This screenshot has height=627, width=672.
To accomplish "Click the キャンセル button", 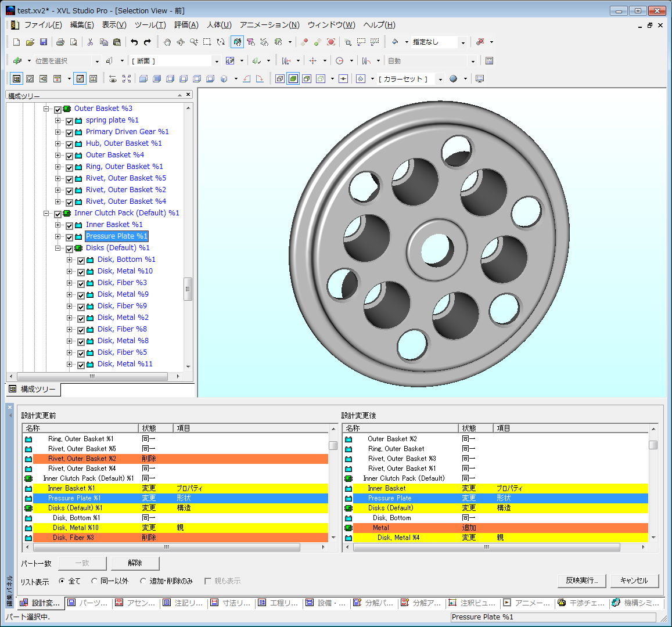I will click(x=634, y=581).
